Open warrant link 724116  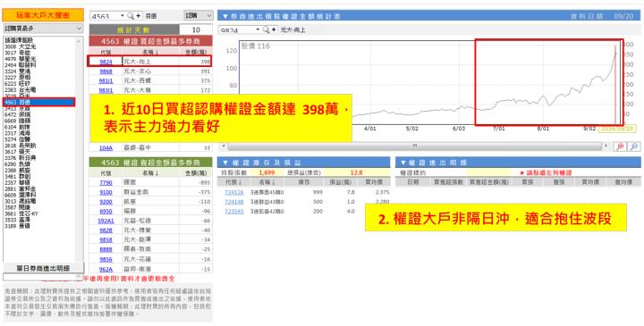[x=234, y=192]
